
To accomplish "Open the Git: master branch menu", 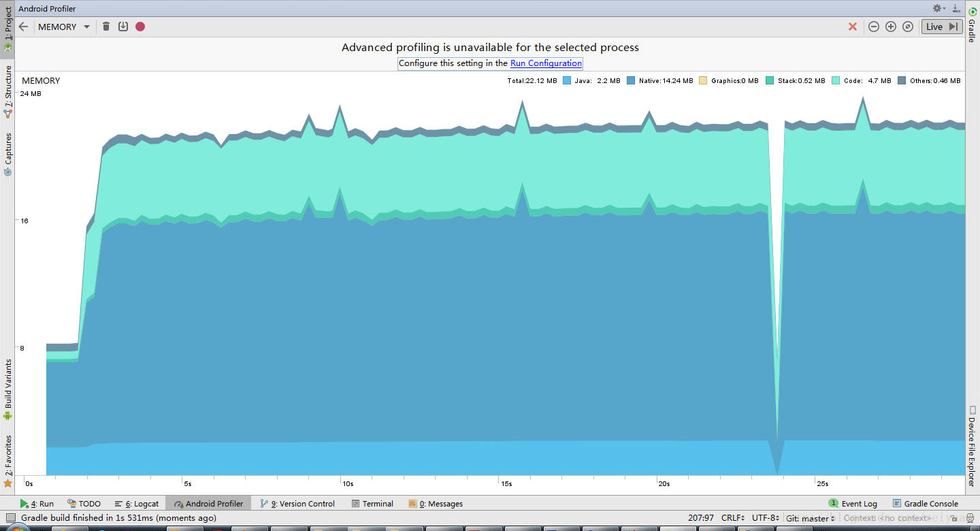I will [810, 518].
